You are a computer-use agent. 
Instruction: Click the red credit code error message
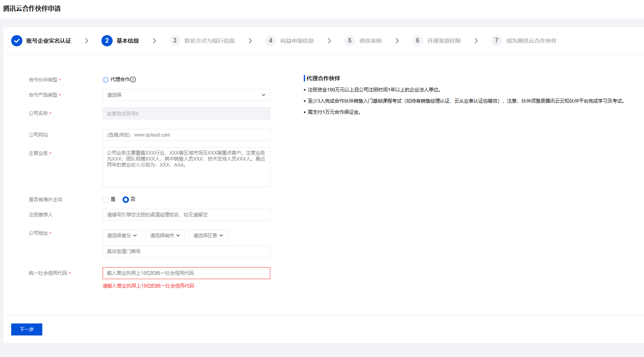click(x=149, y=286)
